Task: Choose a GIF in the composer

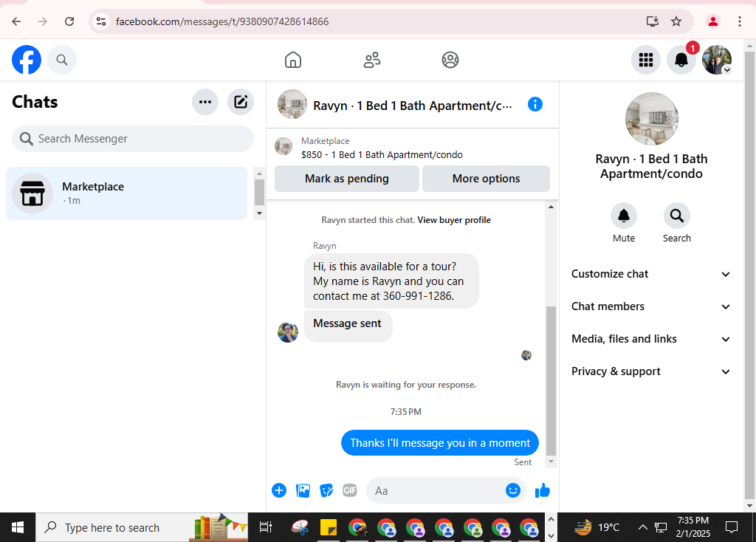Action: pos(349,490)
